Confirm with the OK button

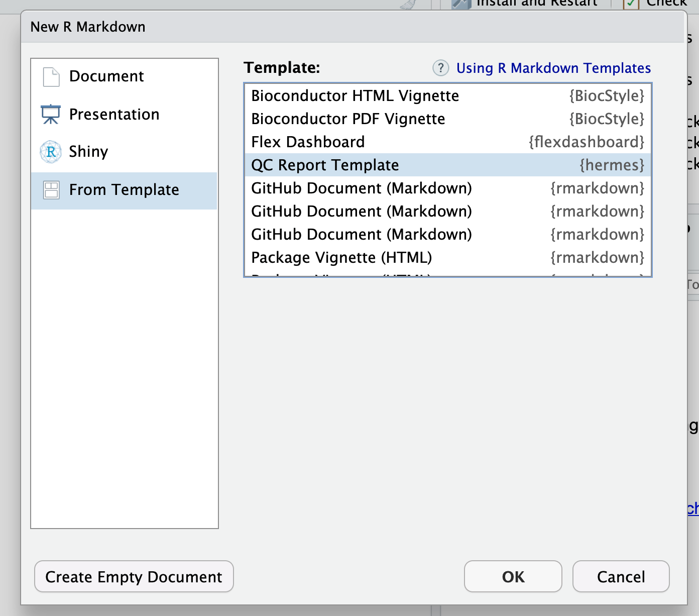tap(513, 576)
